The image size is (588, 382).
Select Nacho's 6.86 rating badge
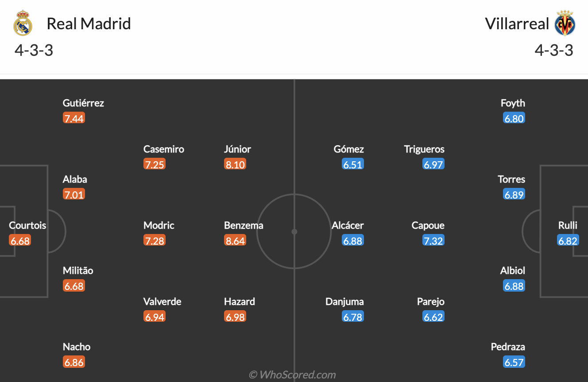(x=74, y=363)
